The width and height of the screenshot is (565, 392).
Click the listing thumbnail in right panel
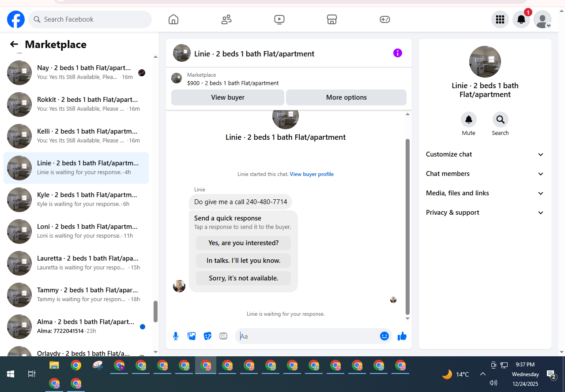[485, 62]
